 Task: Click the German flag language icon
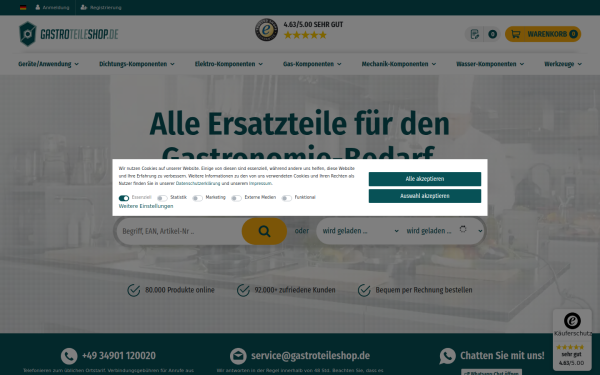pos(23,7)
